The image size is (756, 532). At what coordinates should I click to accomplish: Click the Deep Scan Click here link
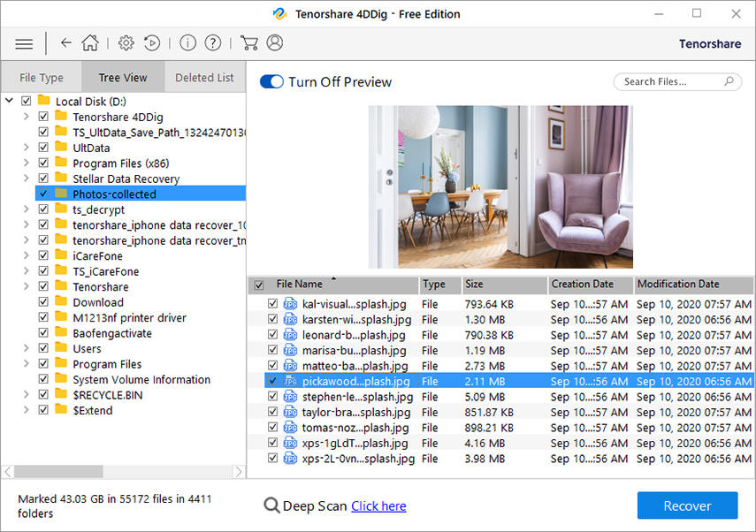pyautogui.click(x=378, y=505)
